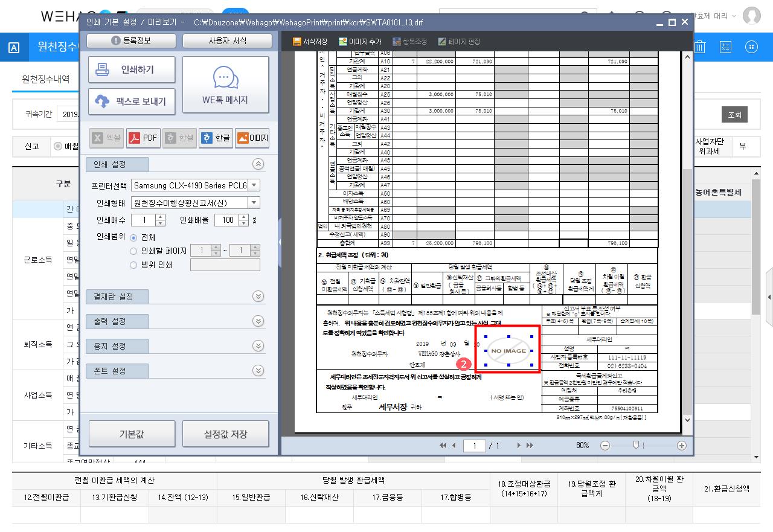The image size is (773, 532).
Task: Click the zoom slider handle
Action: pos(635,445)
